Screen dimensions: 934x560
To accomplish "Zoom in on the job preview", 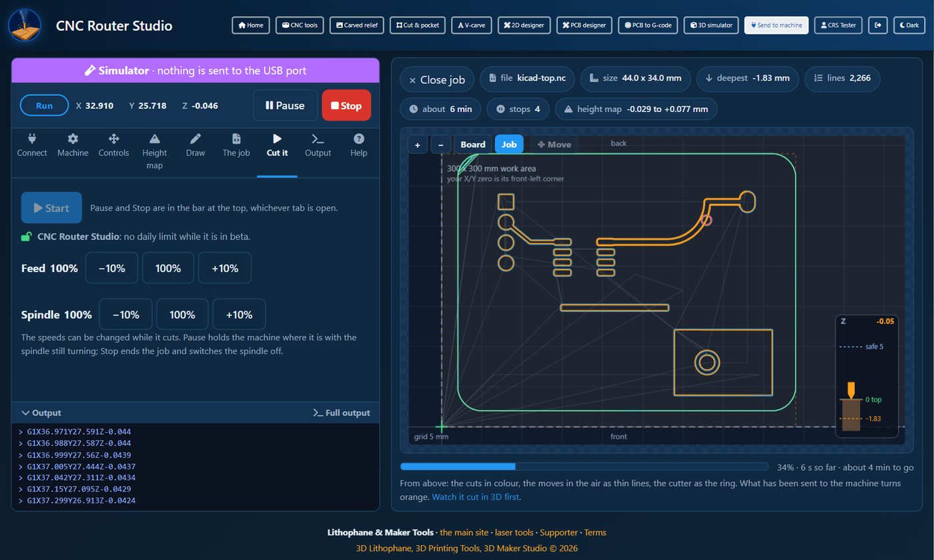I will coord(418,145).
